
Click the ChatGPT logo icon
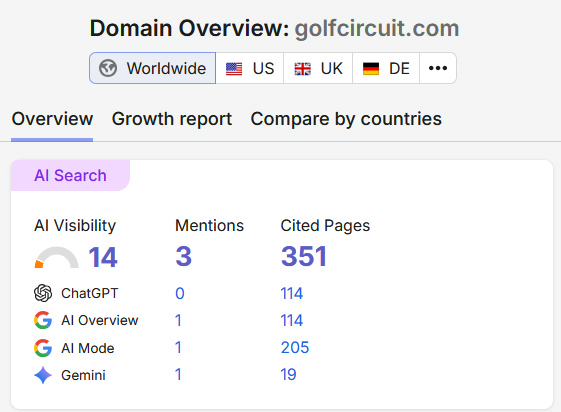[43, 293]
